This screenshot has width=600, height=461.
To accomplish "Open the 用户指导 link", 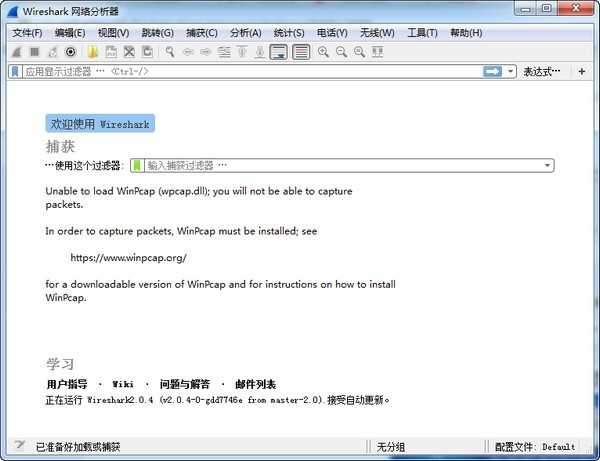I will 67,384.
